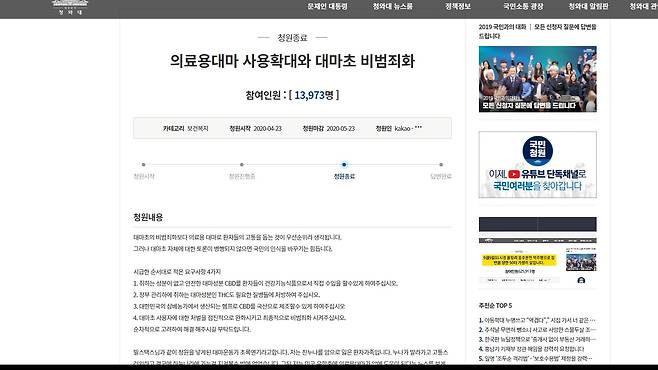
Task: Click the 청원시작 date 2020-04-23
Action: click(256, 128)
